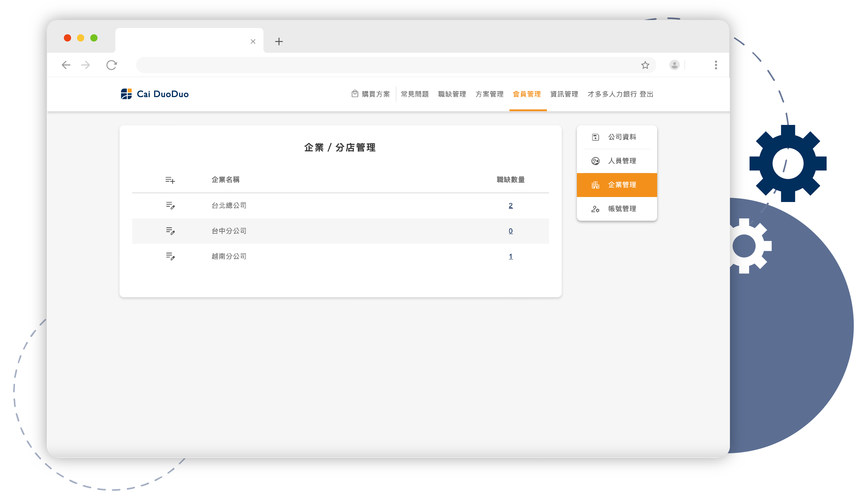Click the browser reload icon

[x=112, y=65]
